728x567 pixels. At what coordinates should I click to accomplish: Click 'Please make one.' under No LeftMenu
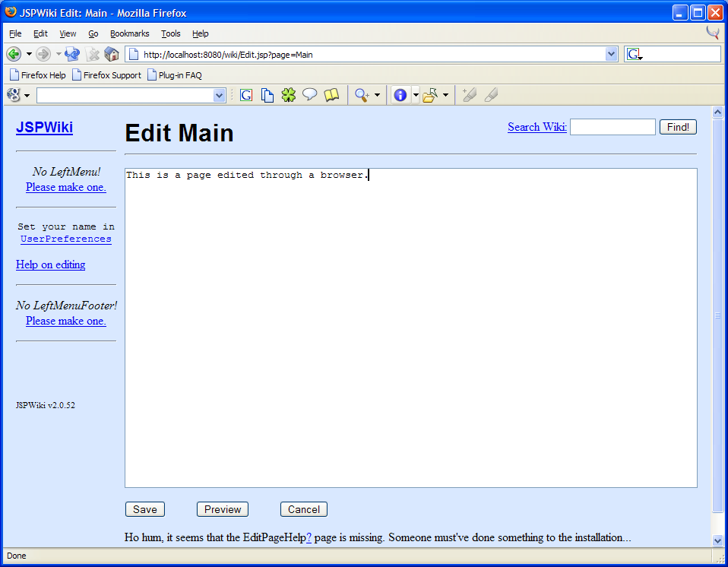66,187
